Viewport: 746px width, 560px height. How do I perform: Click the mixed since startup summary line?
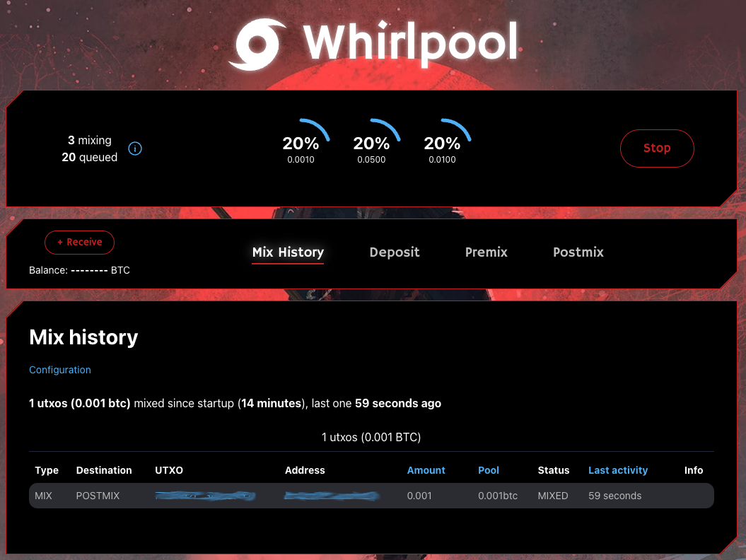(235, 404)
